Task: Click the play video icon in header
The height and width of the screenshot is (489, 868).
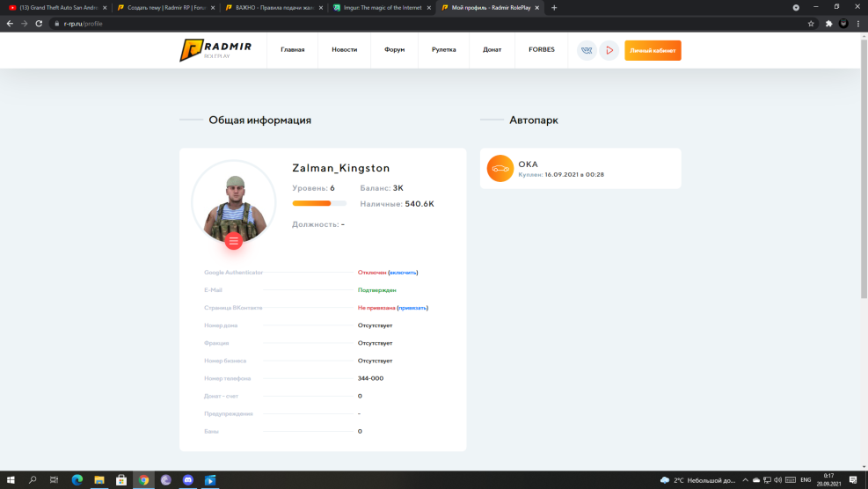Action: point(609,50)
